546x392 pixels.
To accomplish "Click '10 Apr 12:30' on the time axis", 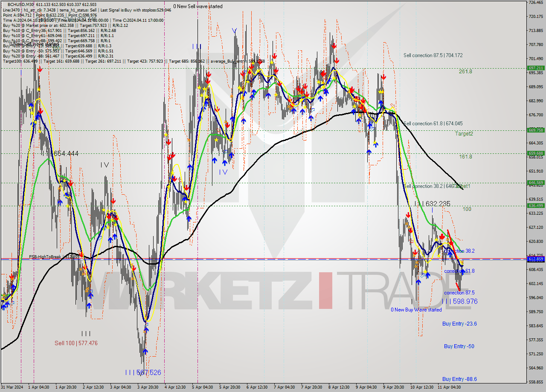I will [x=421, y=387].
